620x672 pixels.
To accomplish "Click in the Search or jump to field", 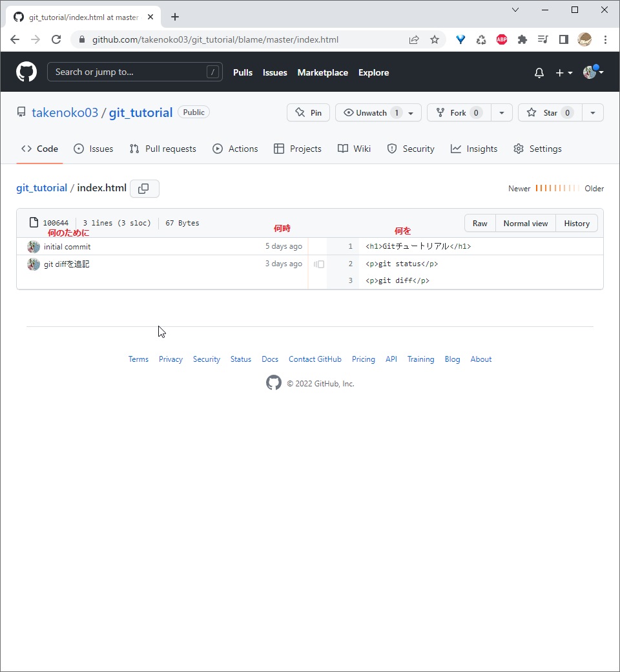I will pos(134,72).
